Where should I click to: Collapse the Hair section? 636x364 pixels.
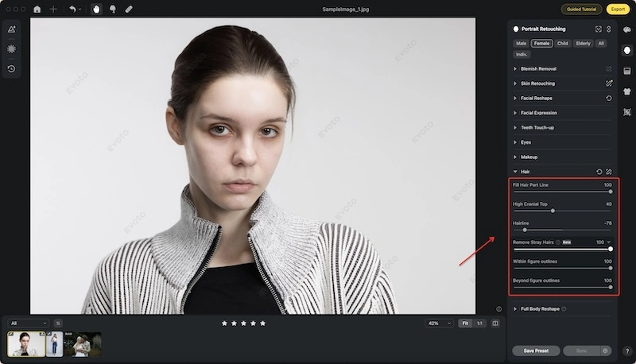(x=515, y=172)
